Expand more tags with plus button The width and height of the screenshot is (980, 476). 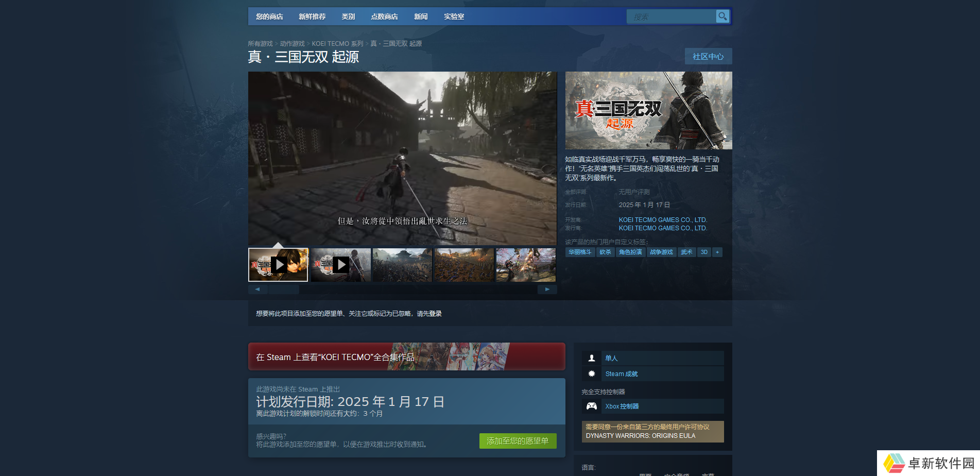click(x=717, y=252)
